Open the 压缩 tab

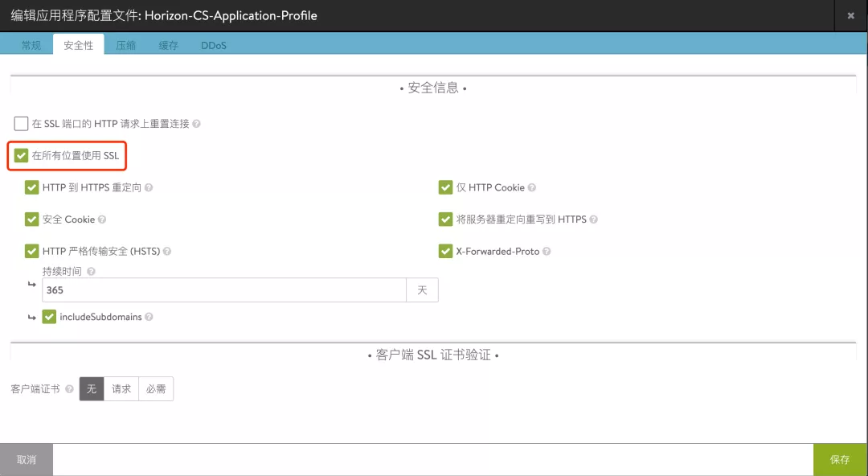(x=125, y=46)
